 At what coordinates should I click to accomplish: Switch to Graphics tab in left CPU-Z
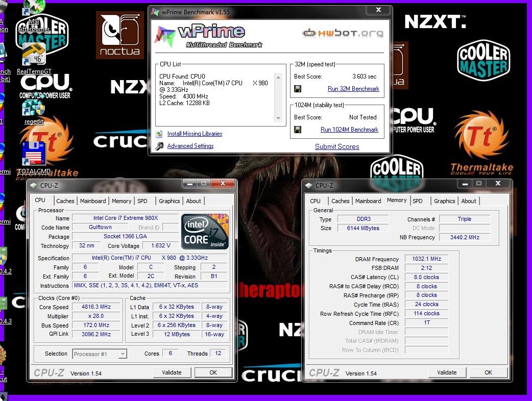click(170, 201)
